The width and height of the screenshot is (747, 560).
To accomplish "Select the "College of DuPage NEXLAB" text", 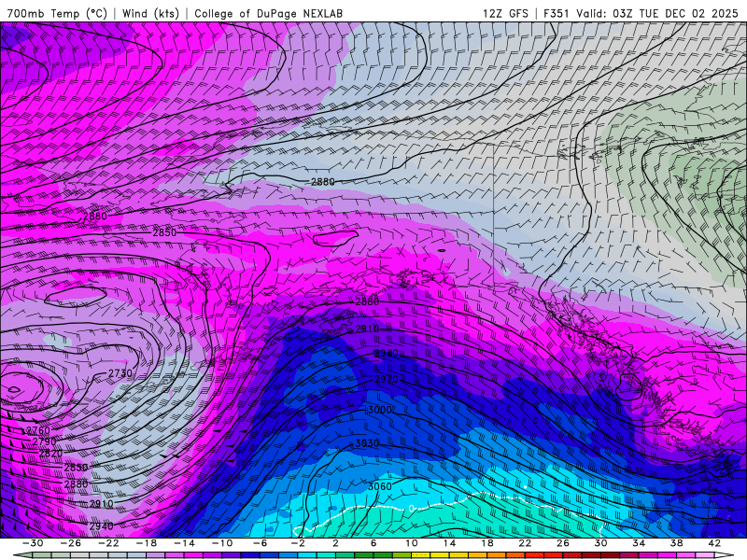I will [268, 13].
